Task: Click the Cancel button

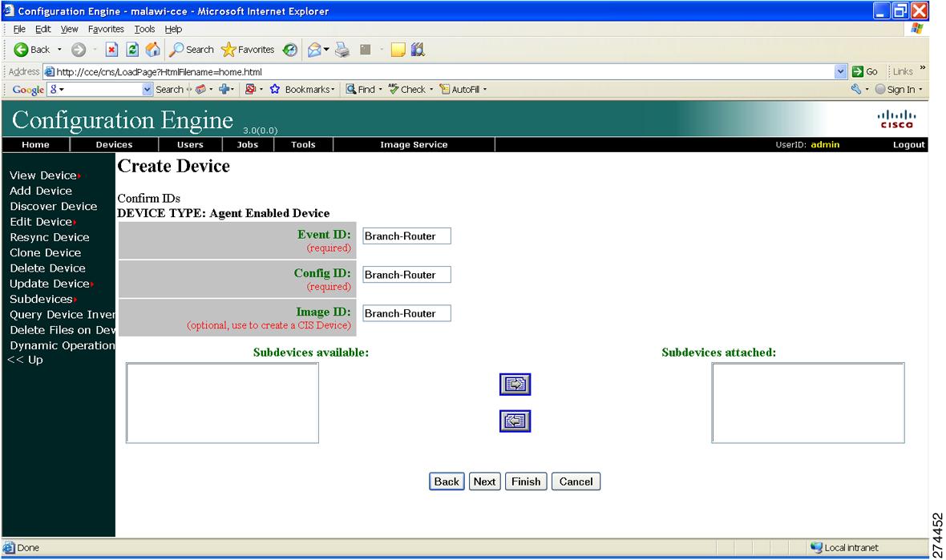Action: pyautogui.click(x=576, y=481)
